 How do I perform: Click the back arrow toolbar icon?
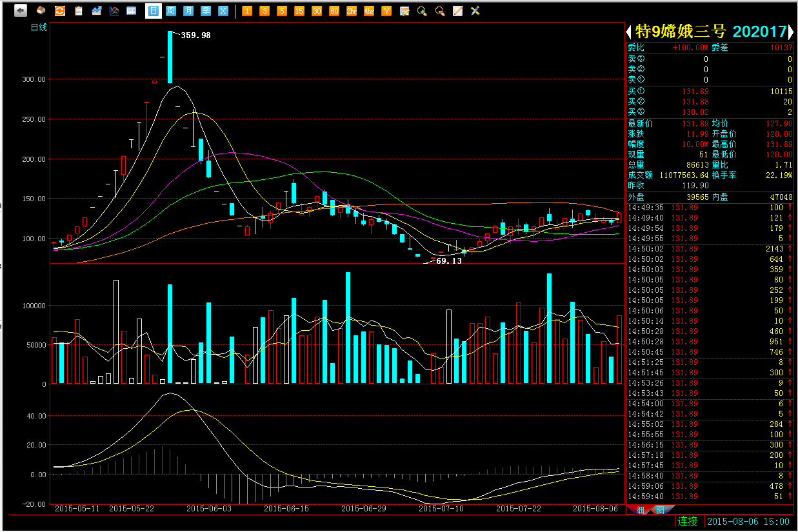pyautogui.click(x=21, y=11)
